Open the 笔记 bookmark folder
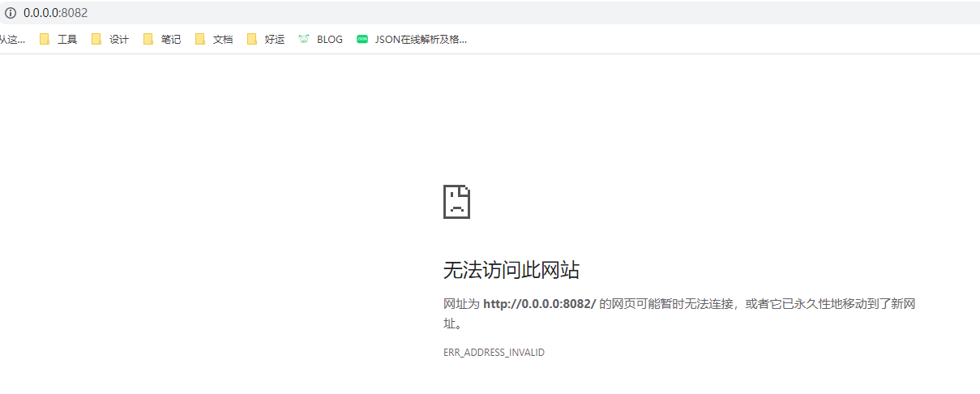This screenshot has width=980, height=394. coord(162,39)
